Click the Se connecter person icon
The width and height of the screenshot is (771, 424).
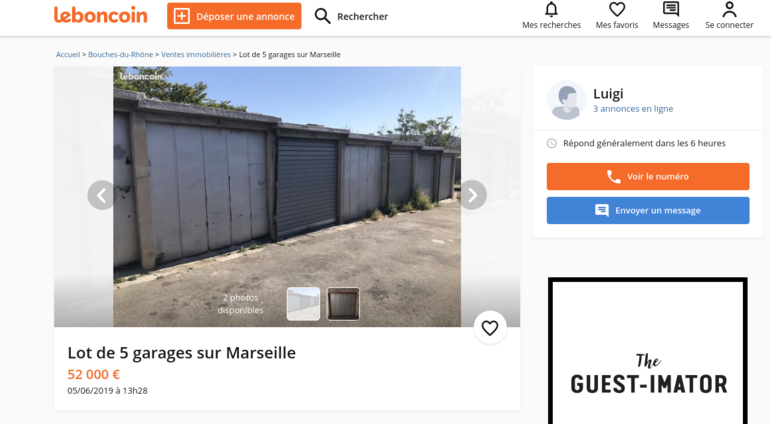click(x=729, y=9)
